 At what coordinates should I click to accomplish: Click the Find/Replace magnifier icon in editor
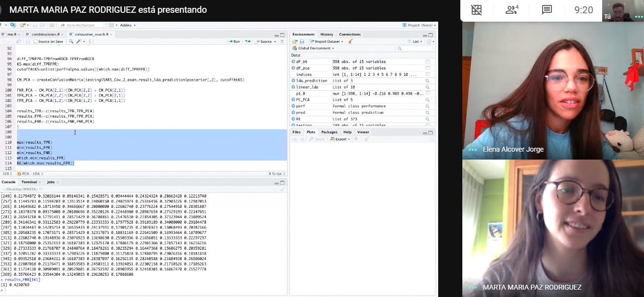(71, 41)
